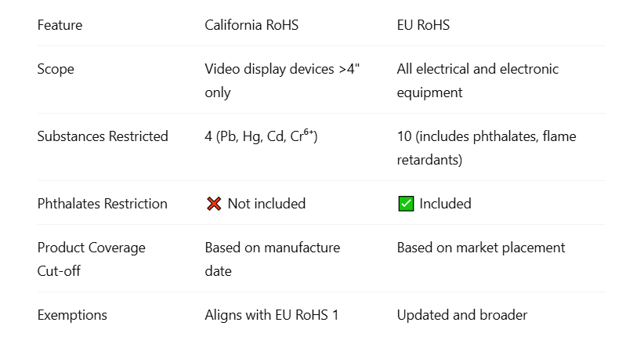
Task: Select the Product Coverage Cut-off label
Action: click(x=91, y=259)
